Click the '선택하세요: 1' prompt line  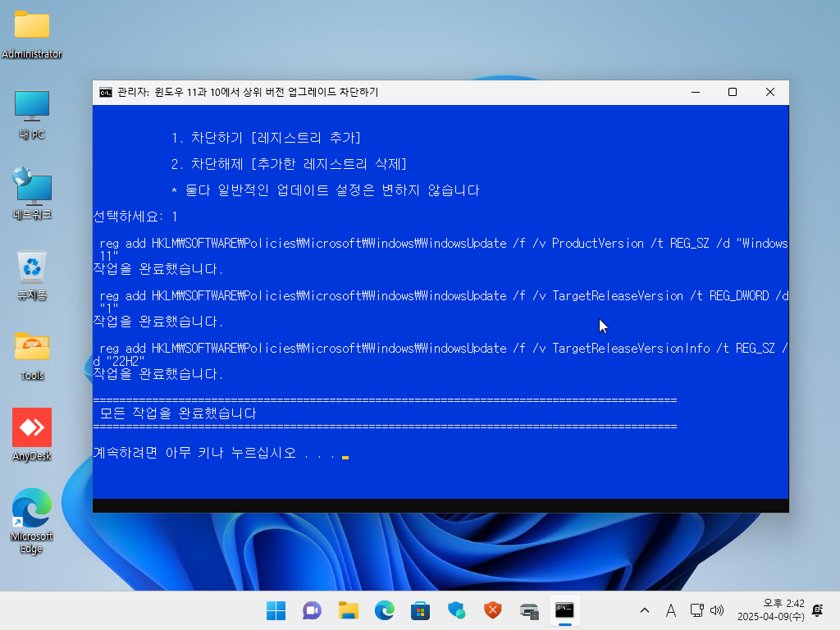pyautogui.click(x=135, y=217)
